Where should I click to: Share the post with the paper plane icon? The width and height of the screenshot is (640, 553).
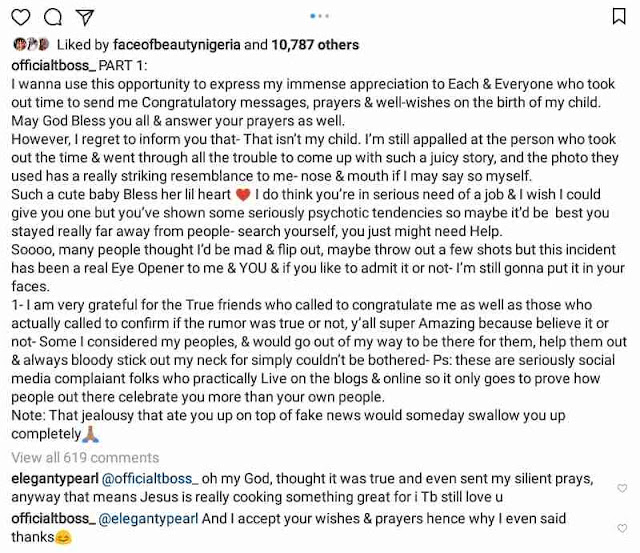click(84, 16)
